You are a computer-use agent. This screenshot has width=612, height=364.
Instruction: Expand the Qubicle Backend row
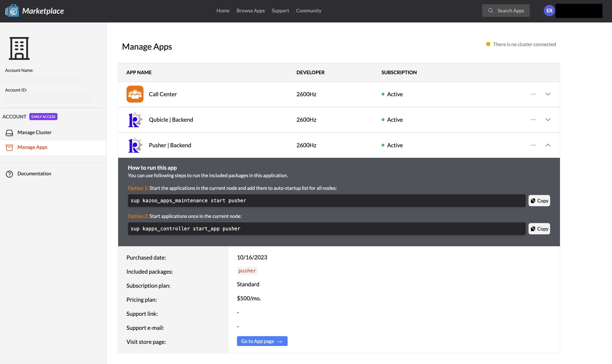(548, 120)
